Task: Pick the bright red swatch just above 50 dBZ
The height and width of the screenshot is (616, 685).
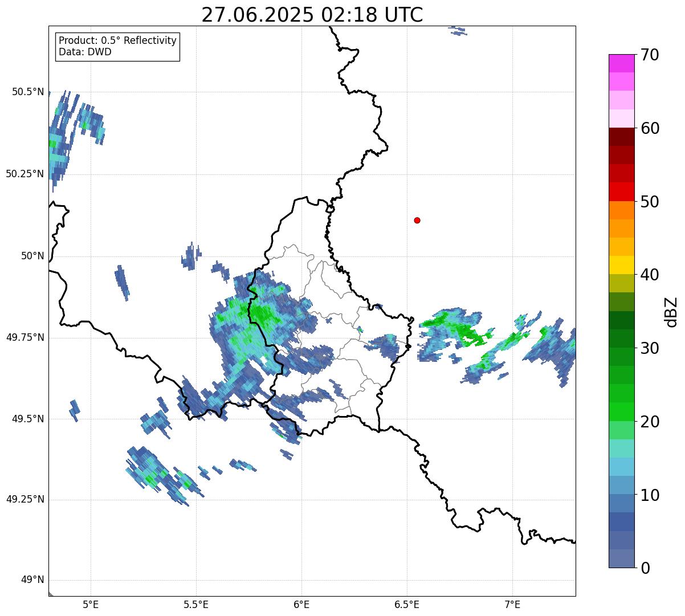Action: click(622, 192)
